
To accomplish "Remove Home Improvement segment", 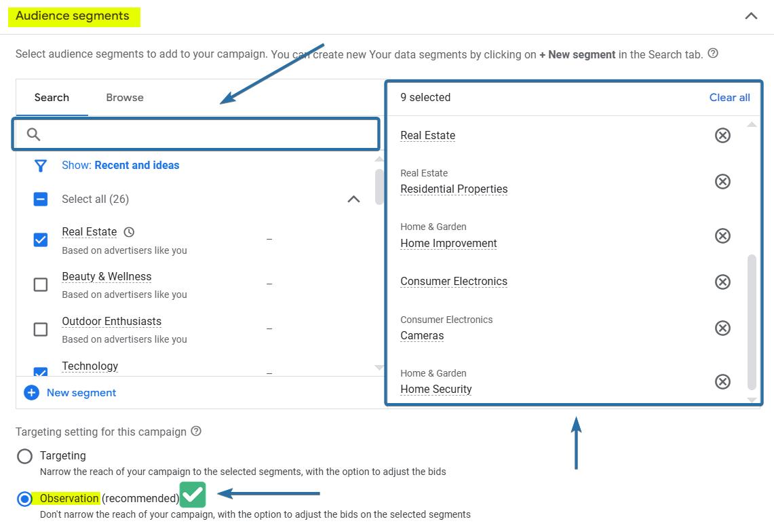I will pyautogui.click(x=722, y=235).
